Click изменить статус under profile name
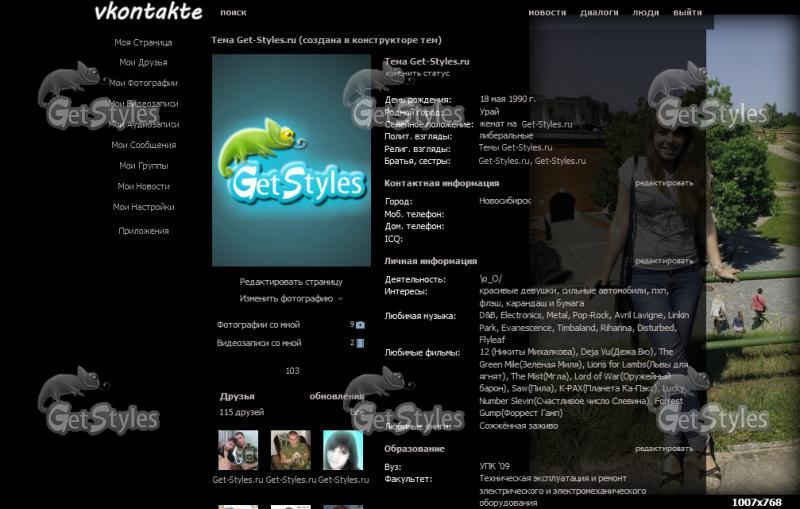 coord(417,73)
